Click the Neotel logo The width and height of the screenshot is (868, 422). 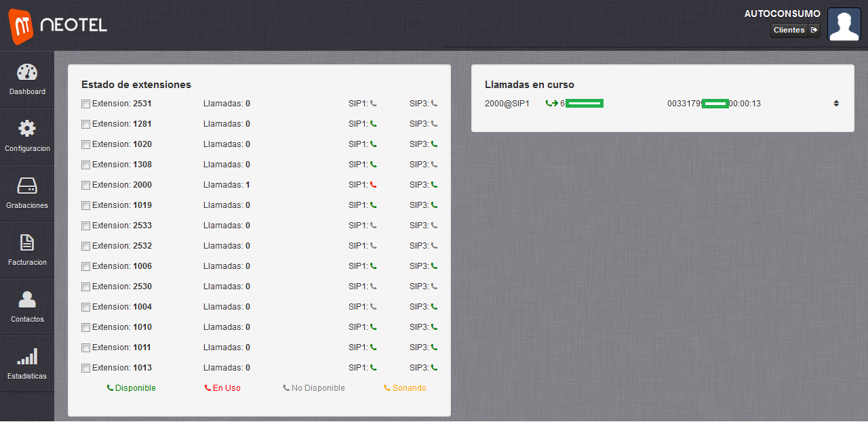point(58,25)
